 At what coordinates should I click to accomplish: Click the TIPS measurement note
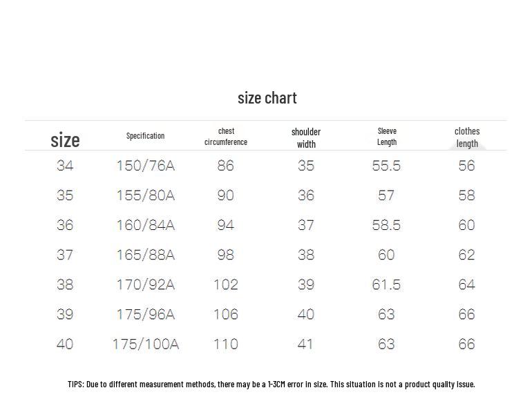[x=271, y=384]
